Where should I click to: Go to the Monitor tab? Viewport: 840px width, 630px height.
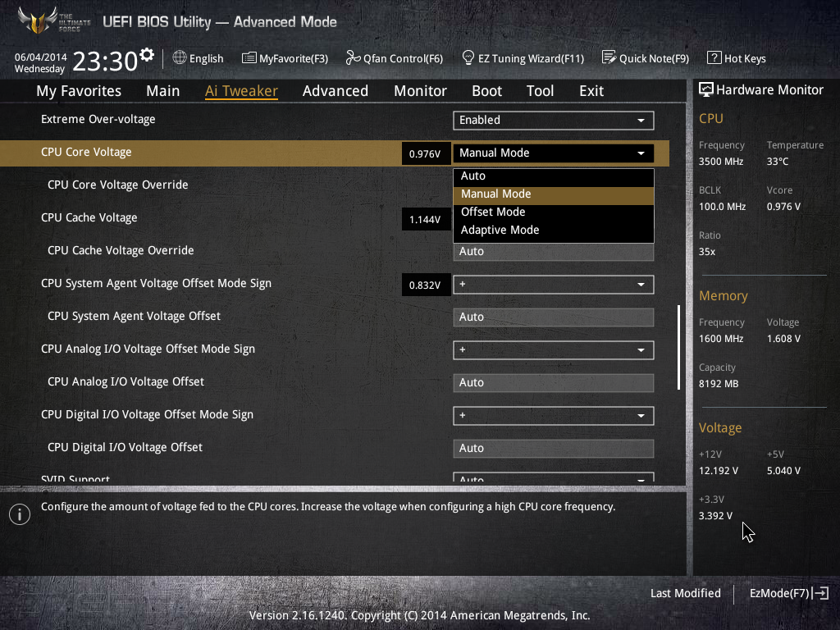pyautogui.click(x=421, y=91)
